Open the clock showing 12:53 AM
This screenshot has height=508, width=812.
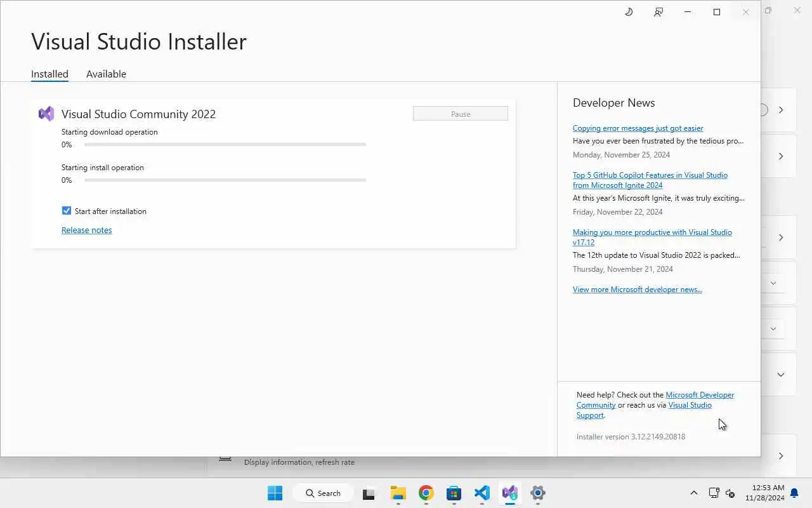(x=765, y=493)
